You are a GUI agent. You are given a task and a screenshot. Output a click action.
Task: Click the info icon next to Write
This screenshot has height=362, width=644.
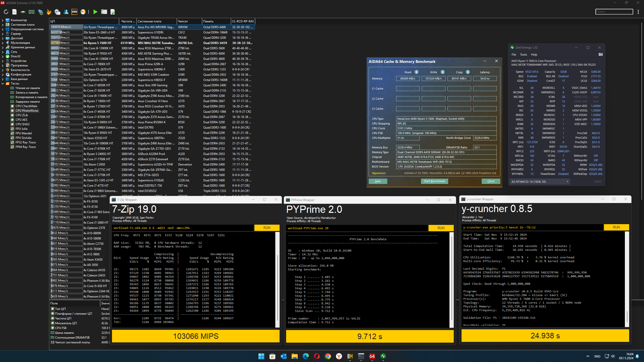443,72
